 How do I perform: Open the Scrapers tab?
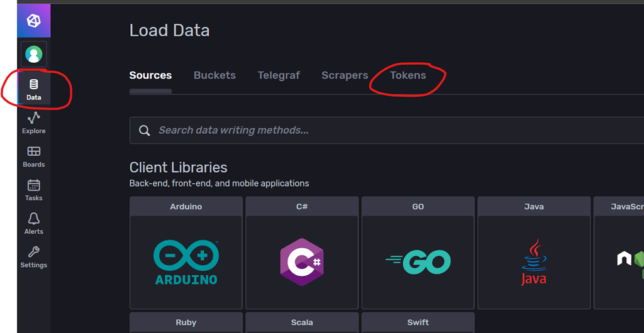pos(345,75)
